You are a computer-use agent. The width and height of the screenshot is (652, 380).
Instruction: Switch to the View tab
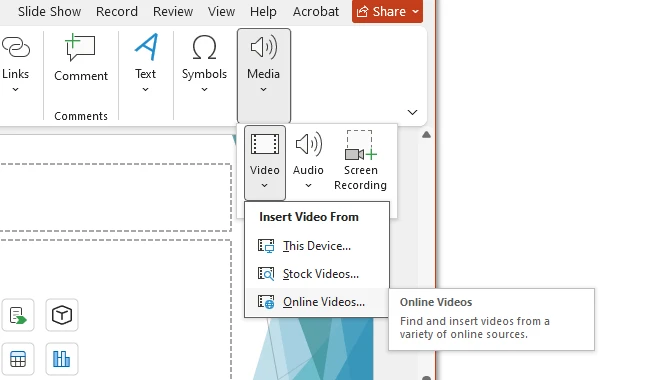[221, 12]
